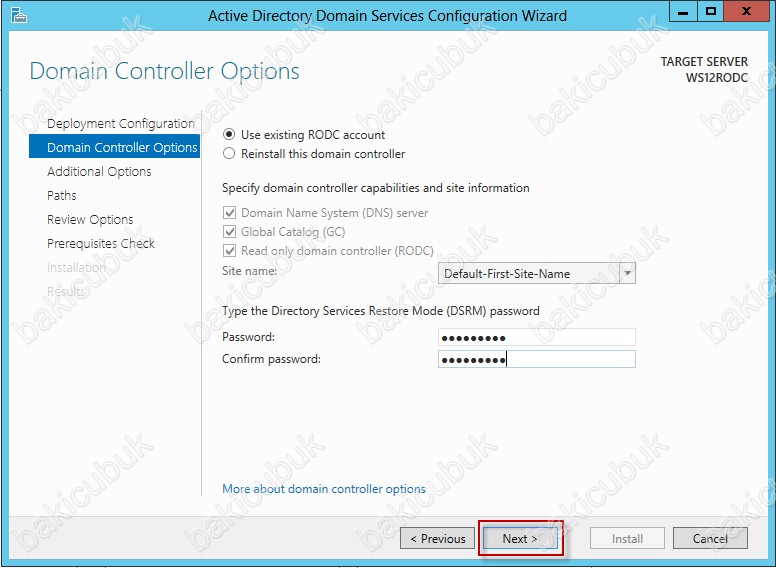Click the Previous button
The height and width of the screenshot is (568, 776).
437,538
